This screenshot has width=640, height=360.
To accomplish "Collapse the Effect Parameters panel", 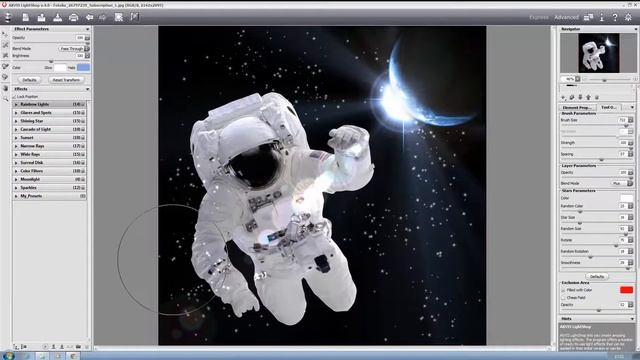I will (x=87, y=29).
